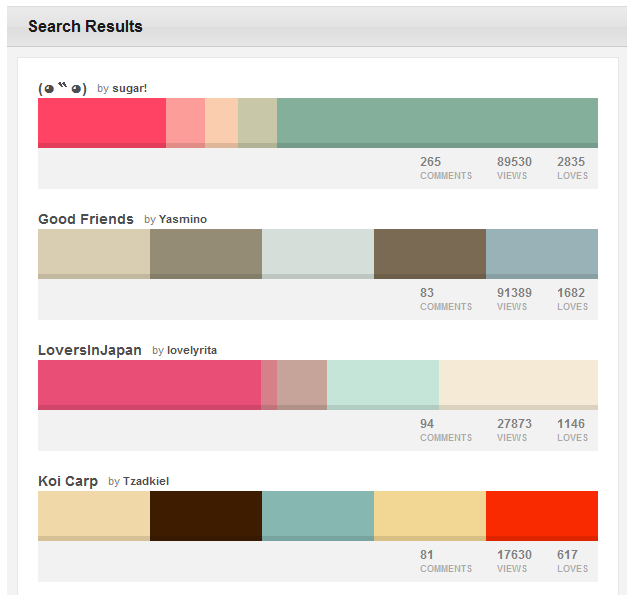Choose the dark chocolate swatch in Koi Carp

point(206,516)
